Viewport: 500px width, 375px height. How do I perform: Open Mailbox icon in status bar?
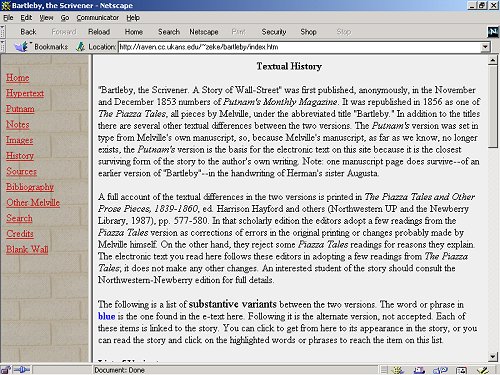(x=419, y=370)
